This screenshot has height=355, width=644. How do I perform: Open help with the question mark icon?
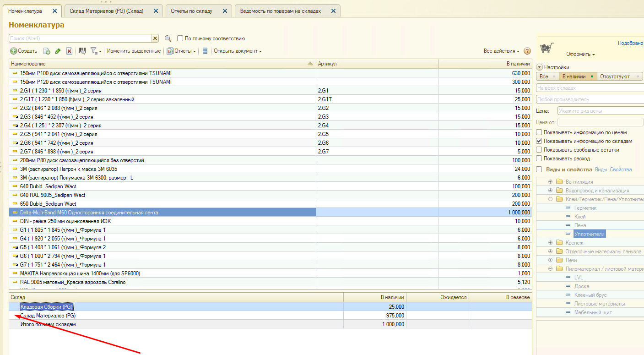pos(527,51)
